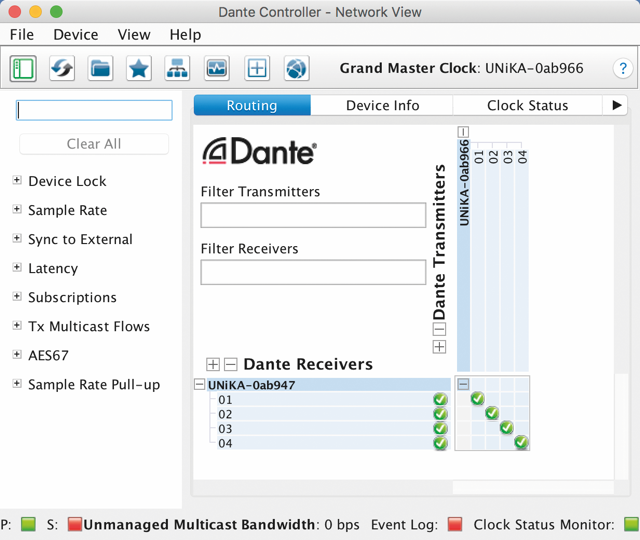Open the Help menu

185,35
